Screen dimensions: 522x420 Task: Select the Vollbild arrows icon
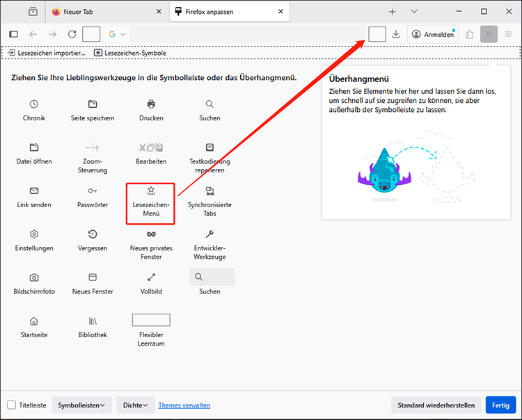click(x=151, y=277)
